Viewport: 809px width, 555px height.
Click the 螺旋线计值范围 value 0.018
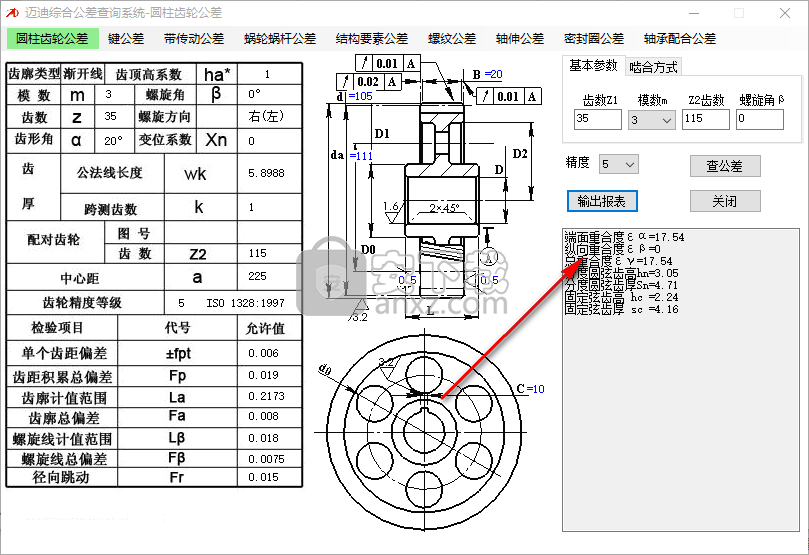(263, 438)
